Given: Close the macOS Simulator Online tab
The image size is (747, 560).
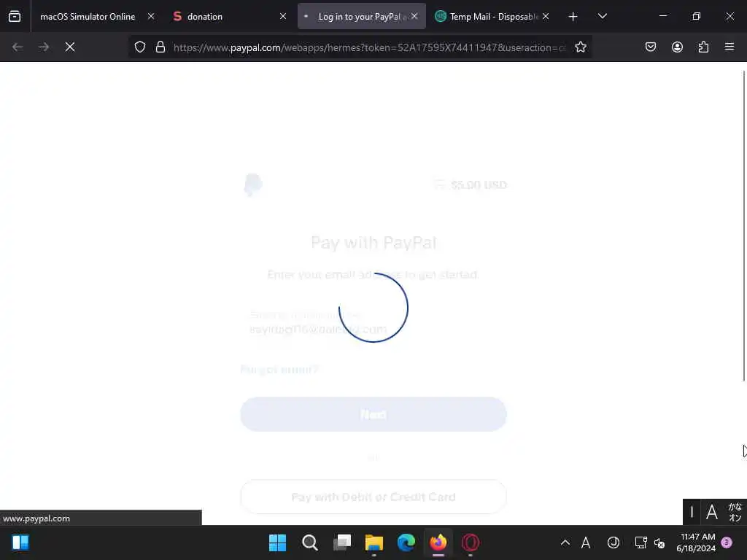Looking at the screenshot, I should click(151, 16).
